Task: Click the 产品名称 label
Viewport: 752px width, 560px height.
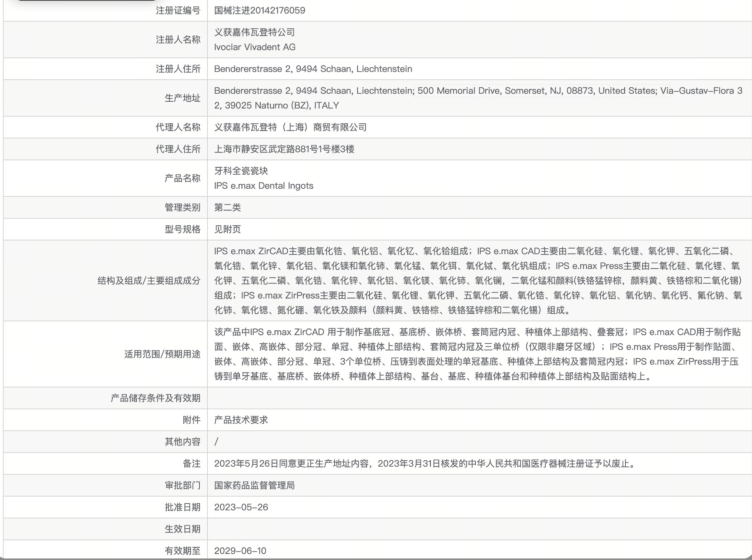Action: 183,178
